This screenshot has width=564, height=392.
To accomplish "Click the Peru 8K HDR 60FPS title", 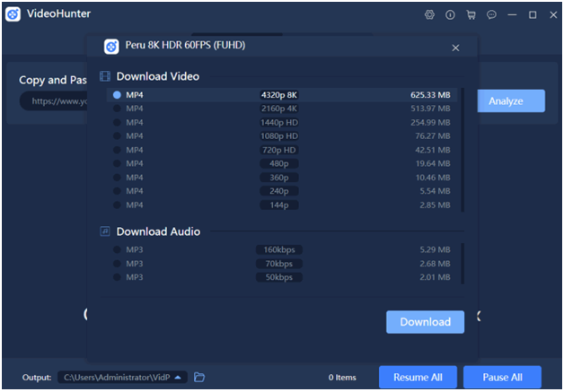I will click(x=185, y=45).
